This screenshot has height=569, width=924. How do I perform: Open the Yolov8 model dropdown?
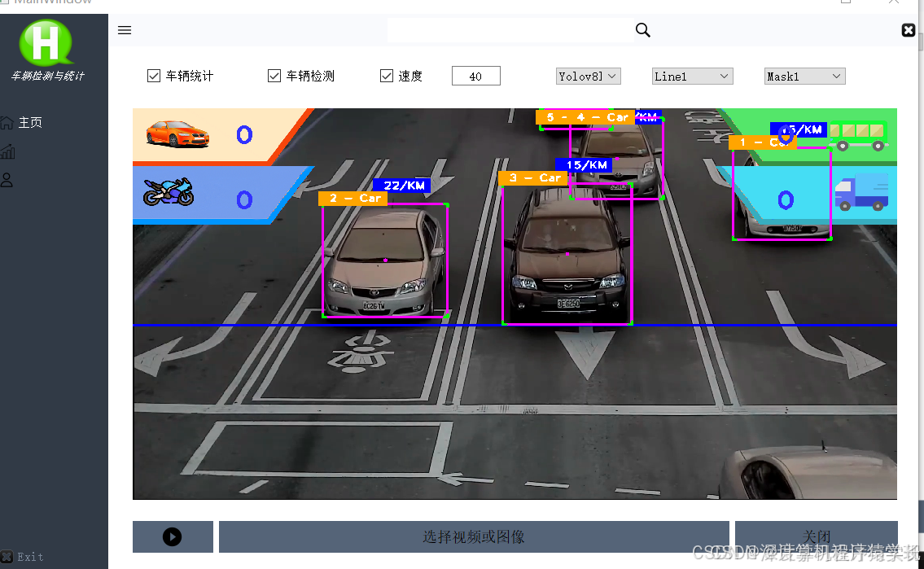click(588, 76)
